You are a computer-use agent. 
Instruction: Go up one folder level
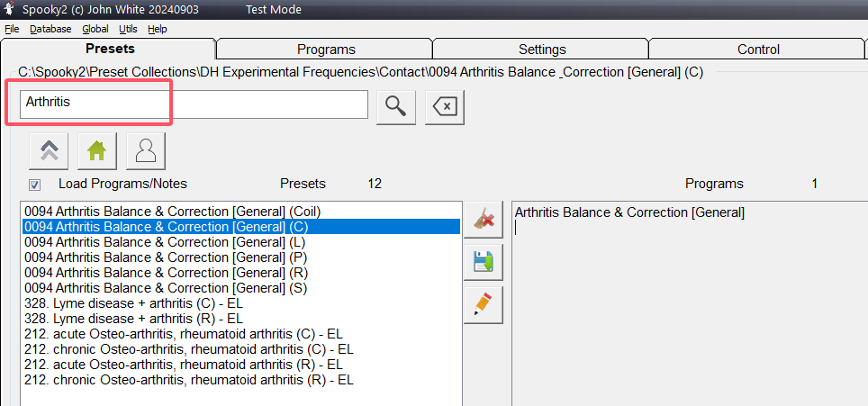tap(49, 151)
